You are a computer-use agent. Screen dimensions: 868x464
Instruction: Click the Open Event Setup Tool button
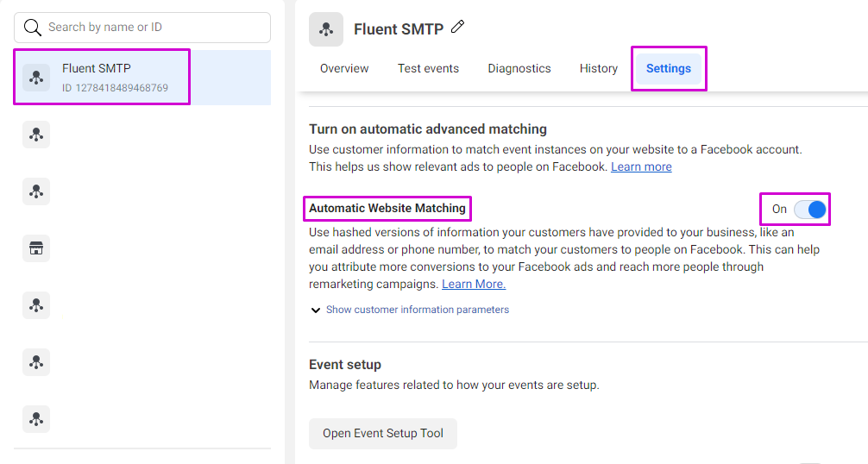click(383, 434)
